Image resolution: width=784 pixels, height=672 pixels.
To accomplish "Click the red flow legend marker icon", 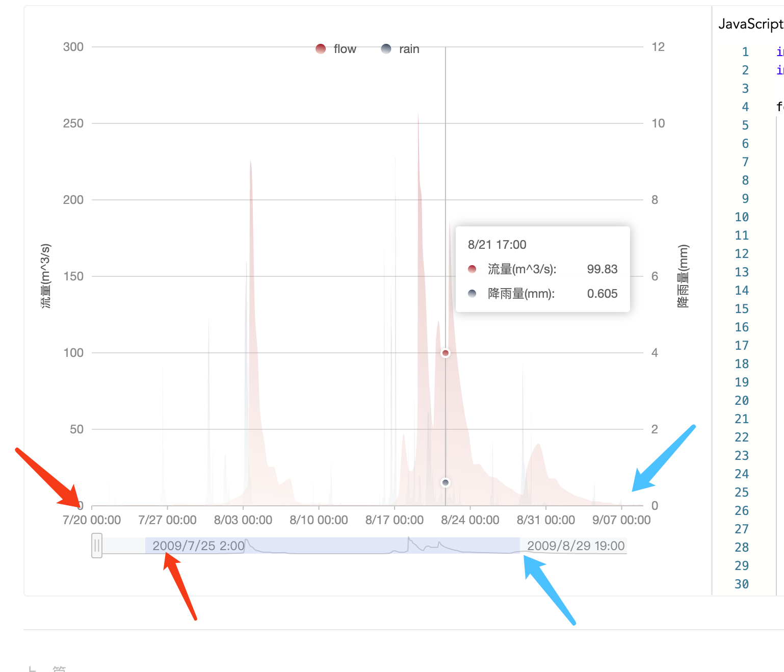I will pyautogui.click(x=320, y=48).
